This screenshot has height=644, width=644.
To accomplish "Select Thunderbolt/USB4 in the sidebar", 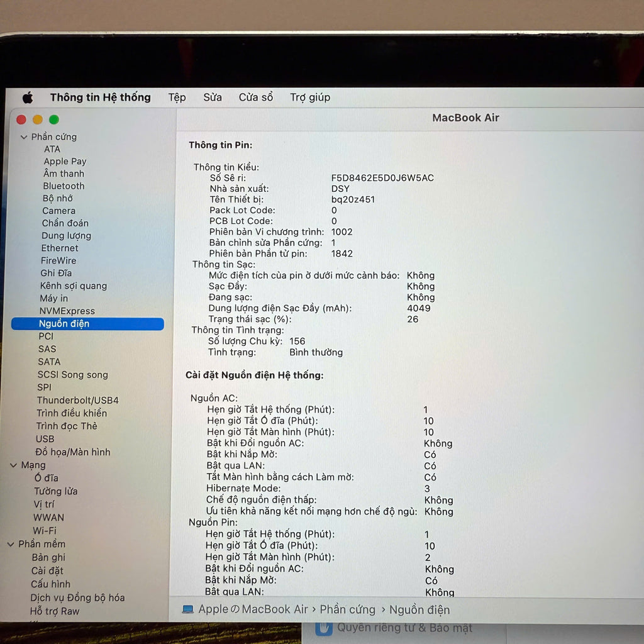I will tap(77, 400).
